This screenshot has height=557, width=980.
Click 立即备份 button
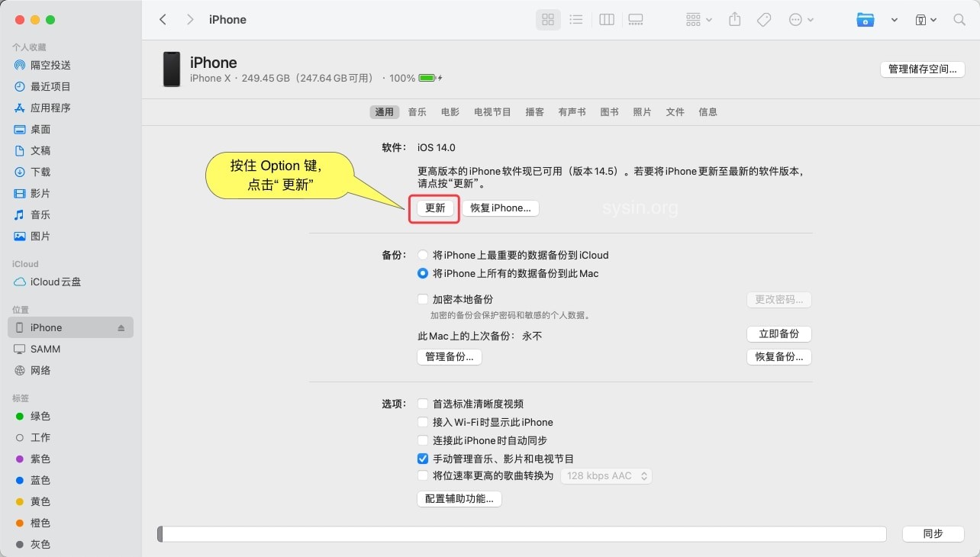779,334
